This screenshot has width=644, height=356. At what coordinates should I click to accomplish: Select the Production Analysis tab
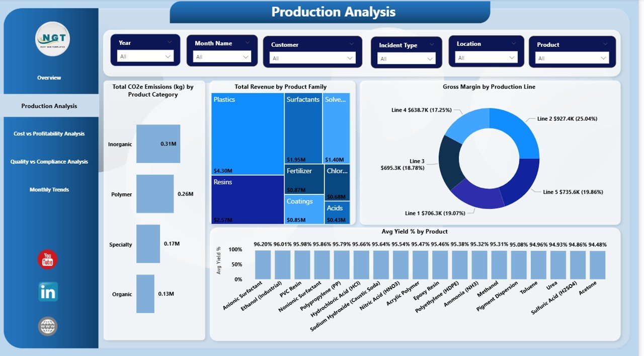[49, 106]
